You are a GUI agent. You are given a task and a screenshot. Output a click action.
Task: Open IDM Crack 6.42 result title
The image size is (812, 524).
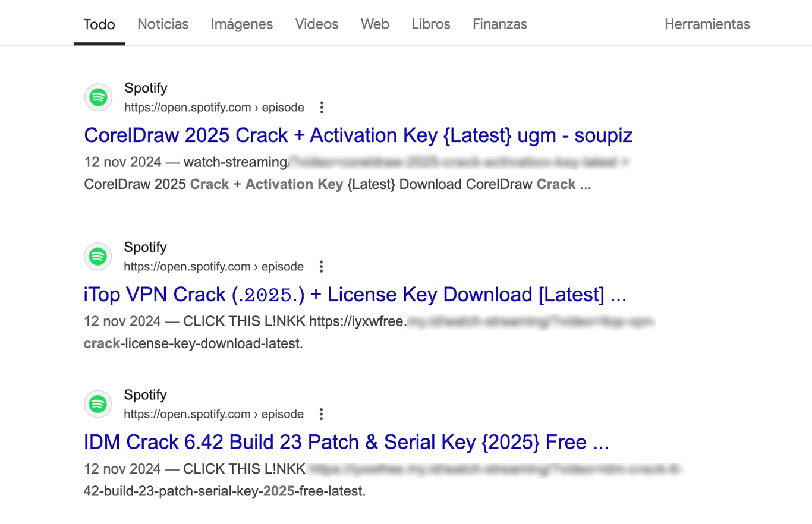[x=347, y=443]
